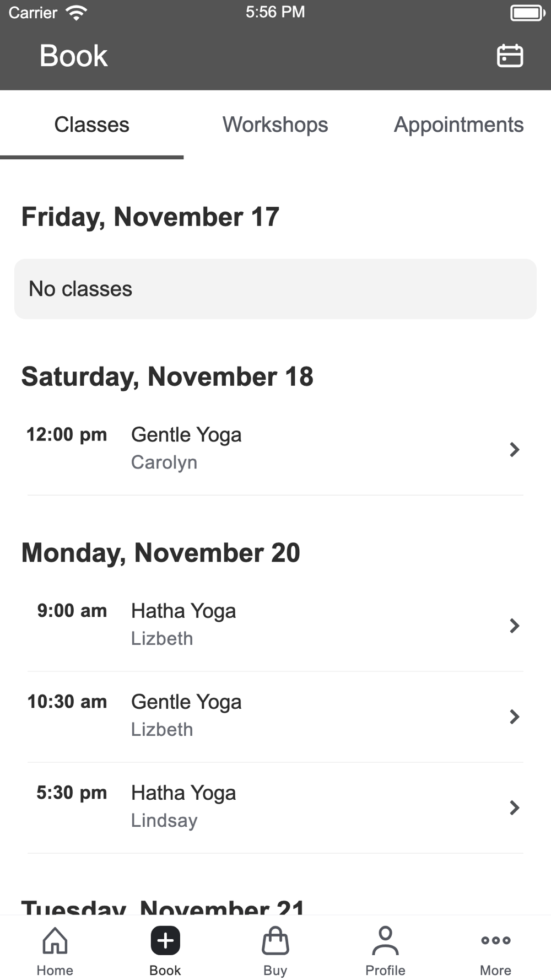Open Monday Gentle Yoga with Lizbeth
551x980 pixels.
275,717
